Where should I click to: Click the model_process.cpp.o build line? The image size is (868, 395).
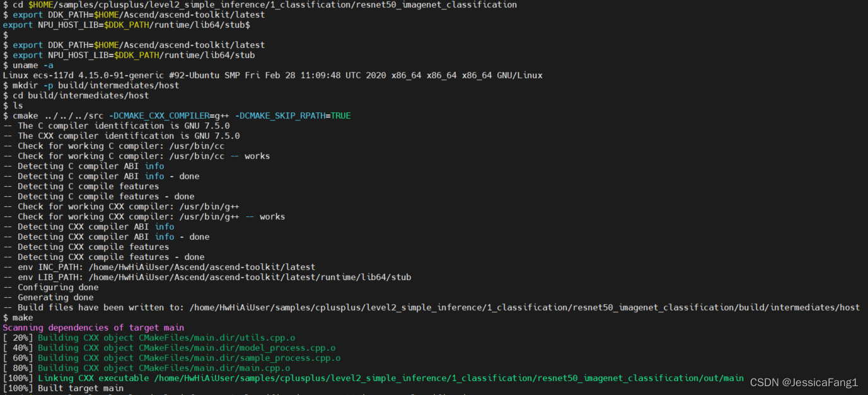pyautogui.click(x=169, y=348)
